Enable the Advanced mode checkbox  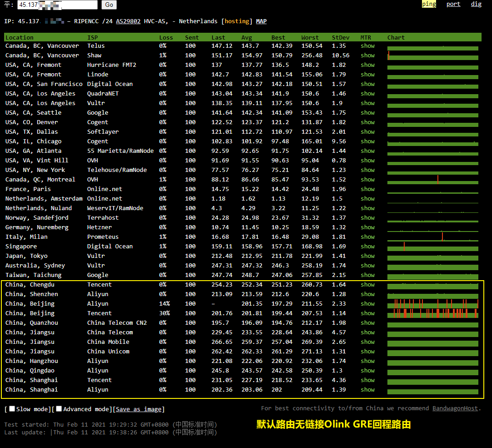coord(59,409)
